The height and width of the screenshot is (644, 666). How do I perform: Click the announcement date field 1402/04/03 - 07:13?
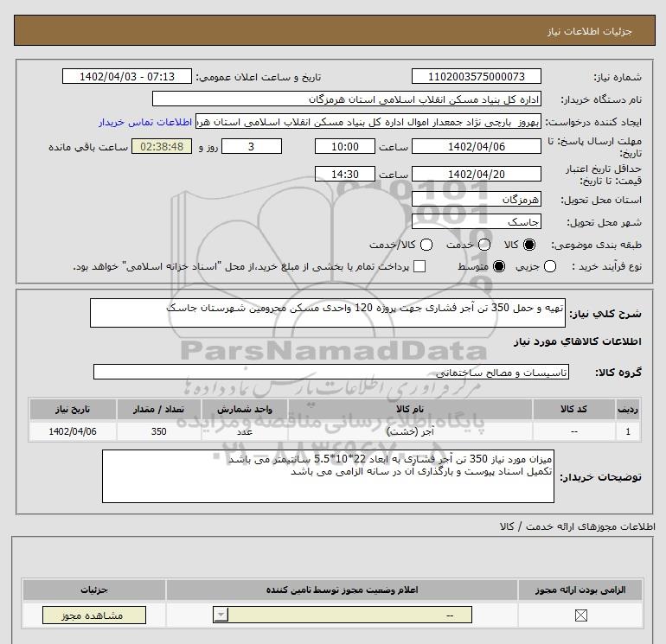(x=127, y=76)
